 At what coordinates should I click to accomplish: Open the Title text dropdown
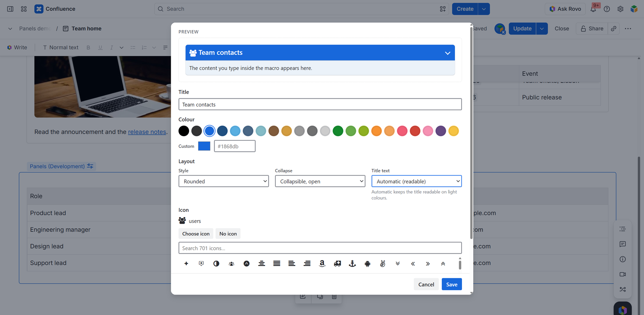pyautogui.click(x=416, y=181)
